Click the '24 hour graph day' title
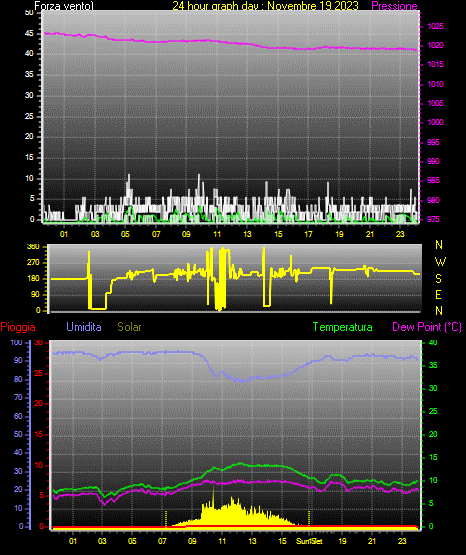Image resolution: width=466 pixels, height=555 pixels. [x=265, y=6]
